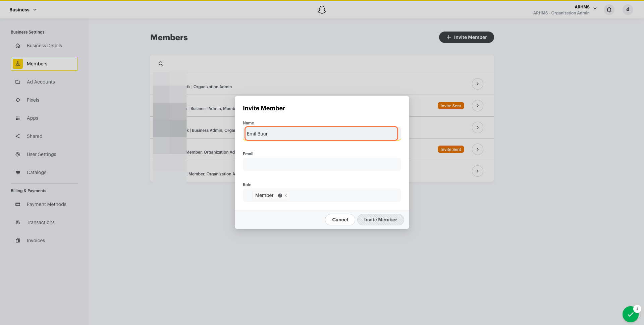Click the Shared share icon
The height and width of the screenshot is (325, 644).
18,136
